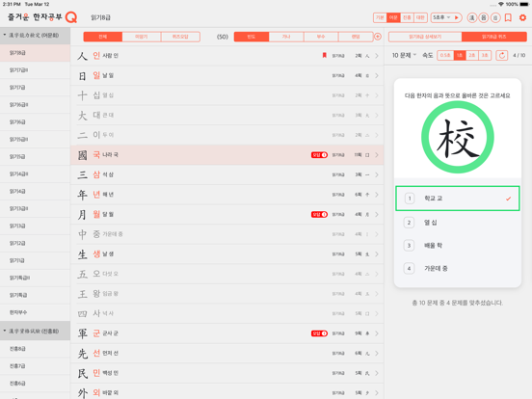Select 한자부수 in the sidebar

click(x=35, y=312)
